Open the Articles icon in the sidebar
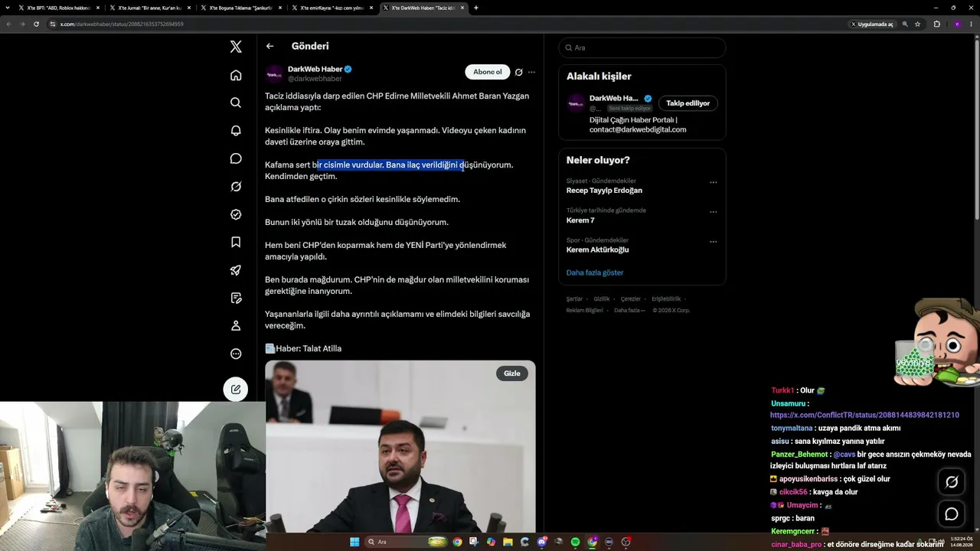Image resolution: width=980 pixels, height=551 pixels. (236, 298)
